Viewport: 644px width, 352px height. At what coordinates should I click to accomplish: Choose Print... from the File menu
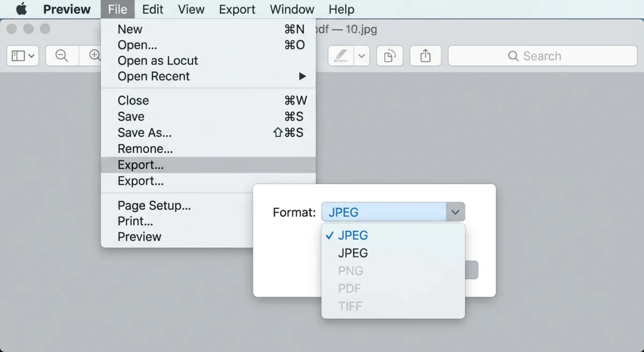(x=177, y=221)
